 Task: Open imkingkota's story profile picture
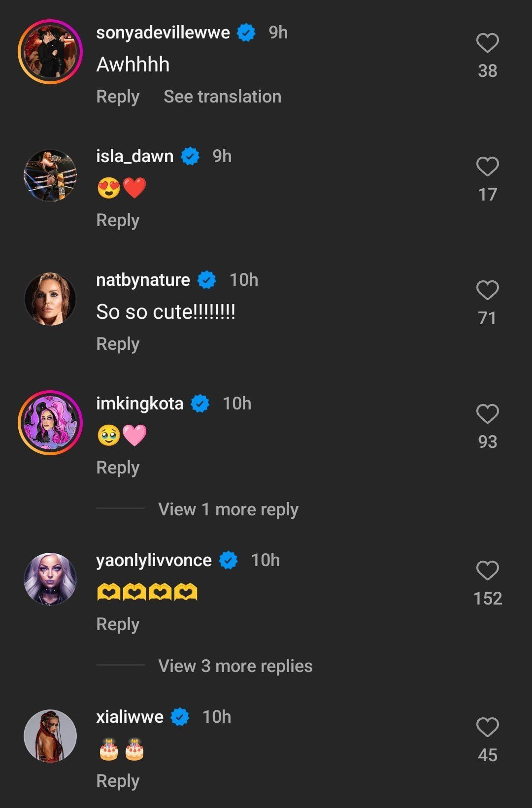(50, 423)
